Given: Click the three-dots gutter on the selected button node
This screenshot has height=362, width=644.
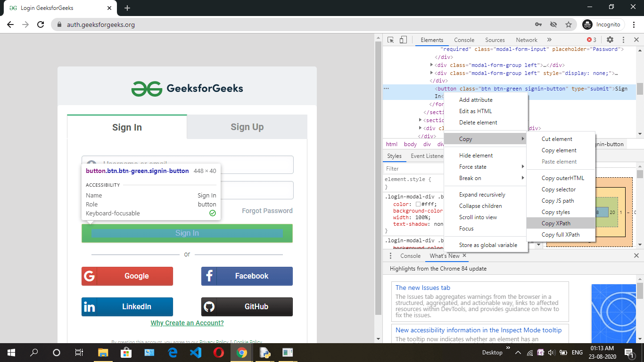Looking at the screenshot, I should click(386, 89).
